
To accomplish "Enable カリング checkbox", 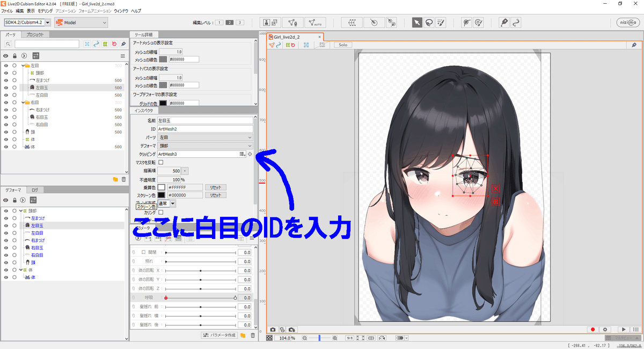I will [x=161, y=213].
